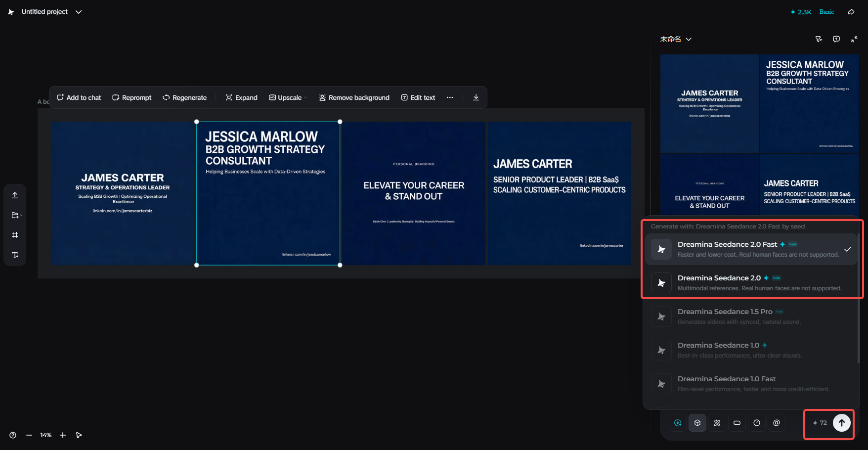Choose Reprompt in the image toolbar
The height and width of the screenshot is (450, 868).
(x=132, y=97)
